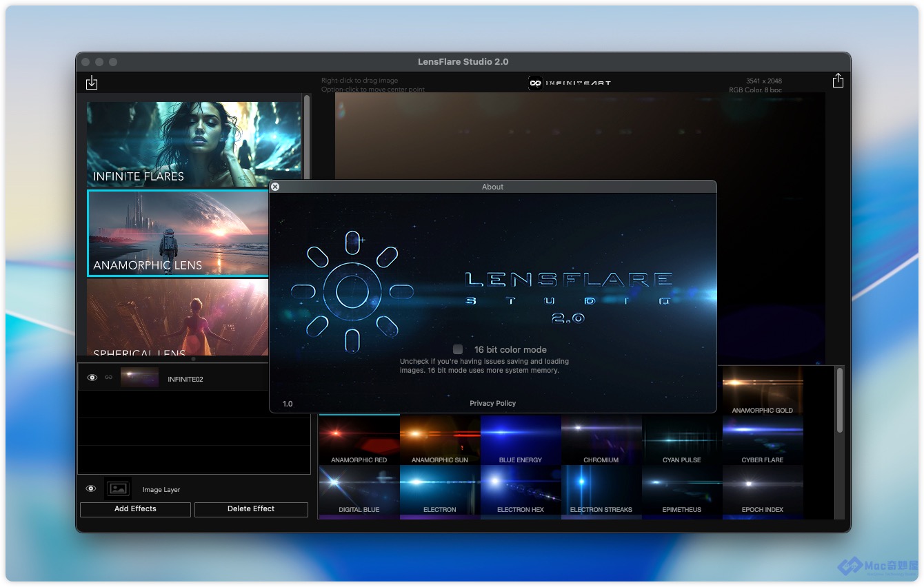Open the Privacy Policy link

pos(492,403)
